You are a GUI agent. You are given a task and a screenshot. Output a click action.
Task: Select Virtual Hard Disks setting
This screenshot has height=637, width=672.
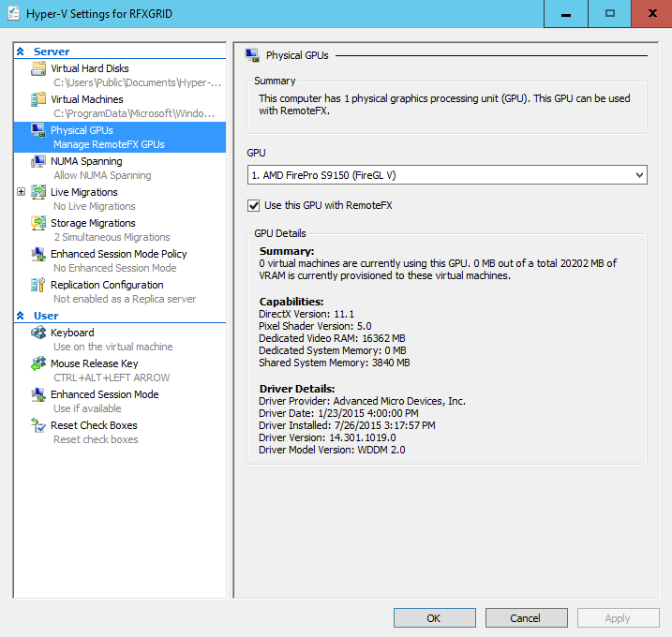coord(90,68)
